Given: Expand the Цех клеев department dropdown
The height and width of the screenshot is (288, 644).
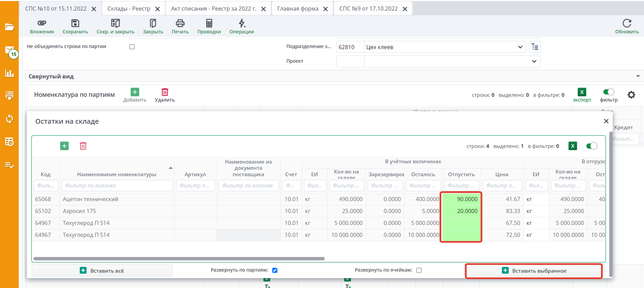Looking at the screenshot, I should (x=520, y=47).
